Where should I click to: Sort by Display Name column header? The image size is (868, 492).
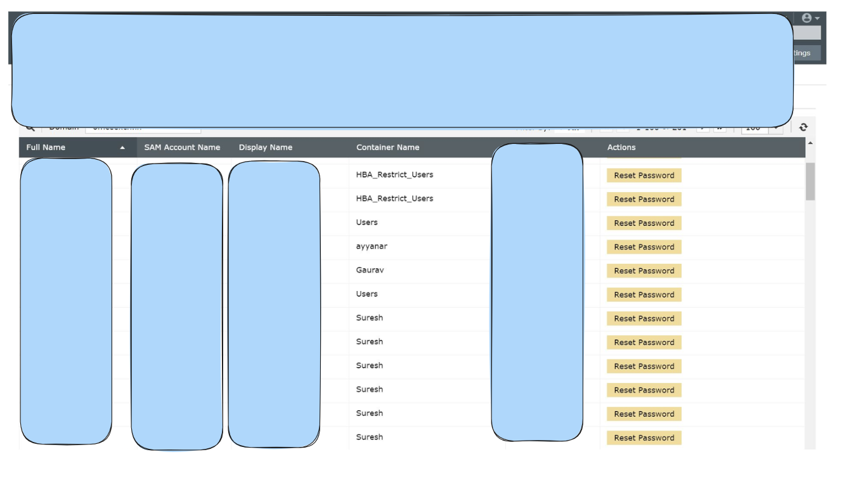pos(265,148)
